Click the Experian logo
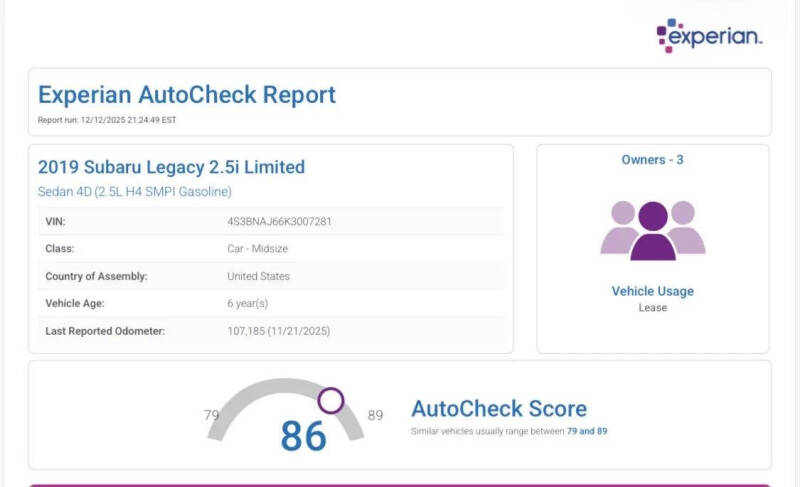 click(x=709, y=35)
